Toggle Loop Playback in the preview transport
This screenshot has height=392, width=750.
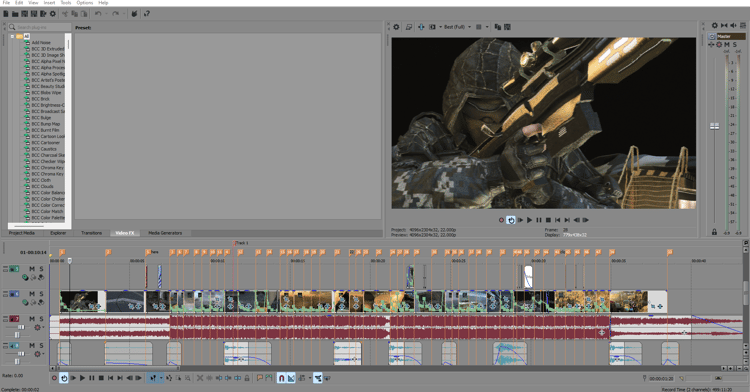511,220
